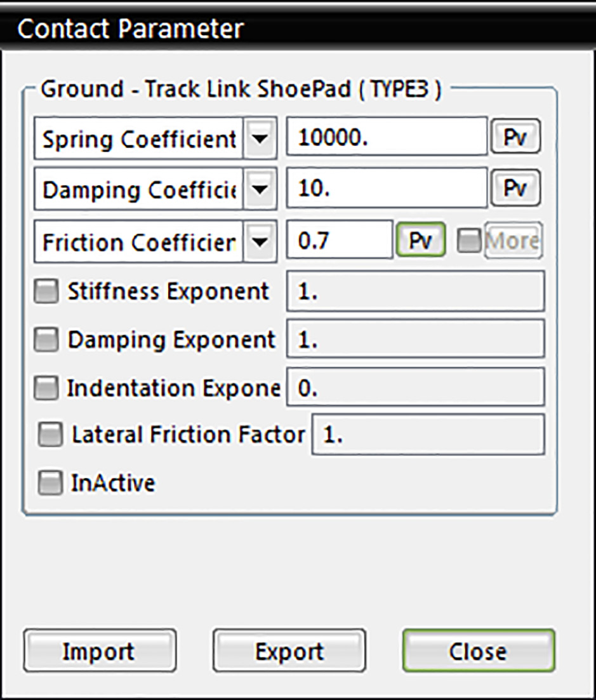Click Pv button beside Damping Coefficient value
This screenshot has height=700, width=596.
pos(515,189)
